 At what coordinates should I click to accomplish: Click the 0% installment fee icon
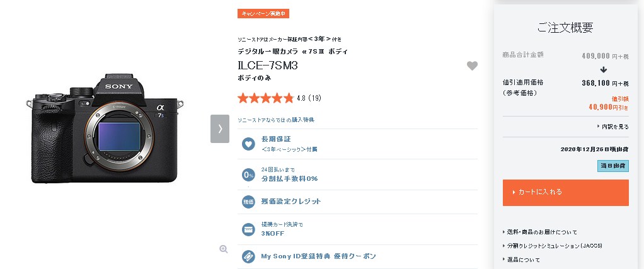(248, 175)
